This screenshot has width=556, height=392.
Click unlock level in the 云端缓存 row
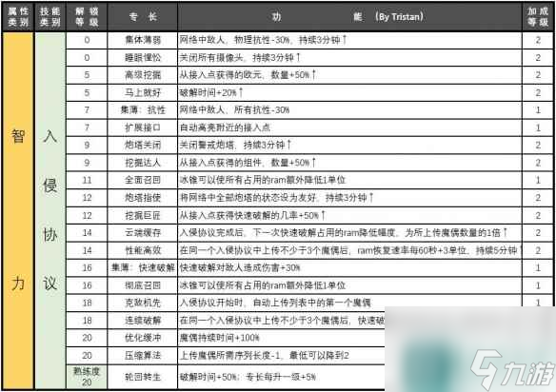pos(87,233)
